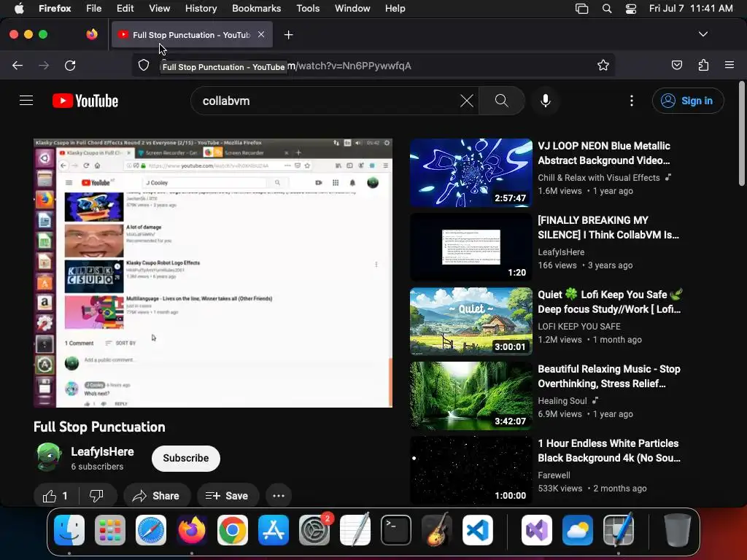This screenshot has width=747, height=560.
Task: Click the main video player
Action: (x=213, y=273)
